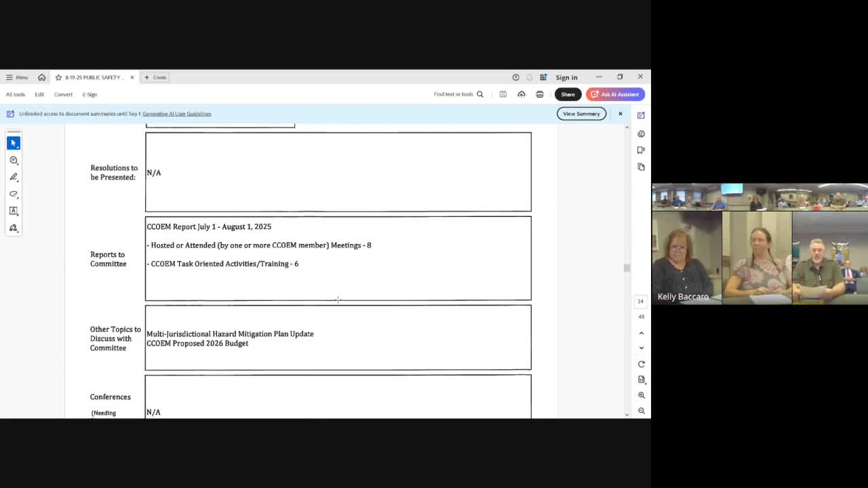
Task: Click the Share button
Action: 568,94
